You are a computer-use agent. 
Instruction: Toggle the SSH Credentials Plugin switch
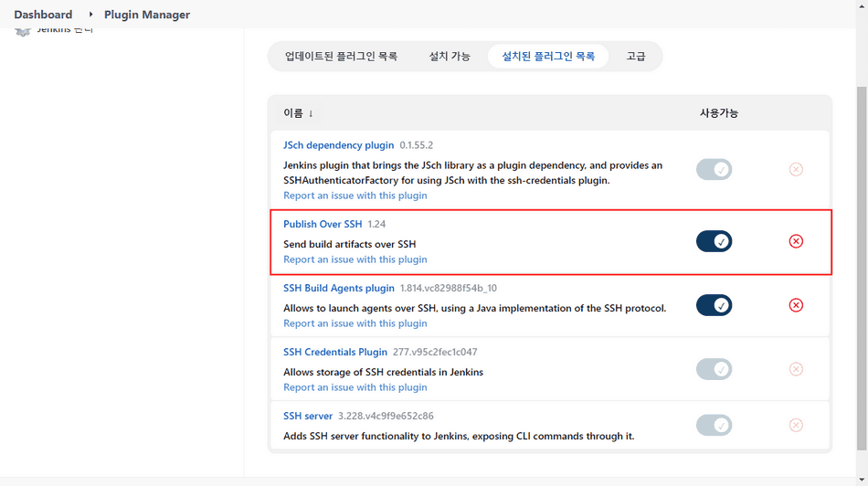[714, 369]
